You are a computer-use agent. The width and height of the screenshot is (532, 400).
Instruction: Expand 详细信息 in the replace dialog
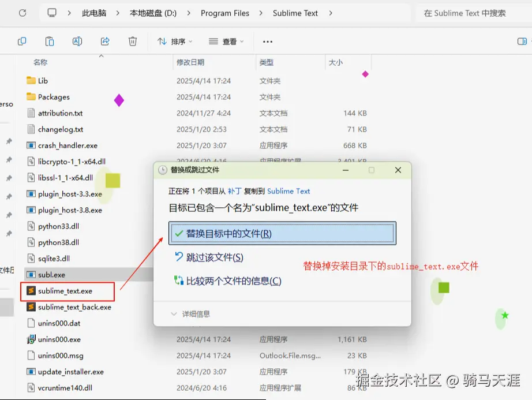[190, 314]
